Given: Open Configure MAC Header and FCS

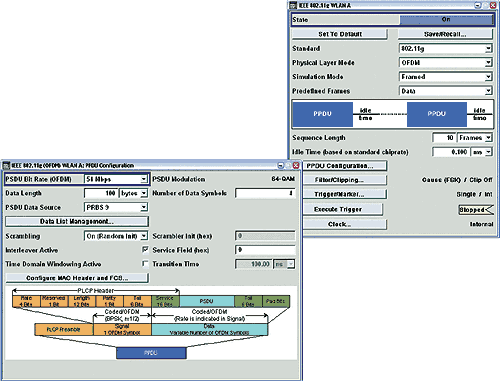Looking at the screenshot, I should pos(77,278).
